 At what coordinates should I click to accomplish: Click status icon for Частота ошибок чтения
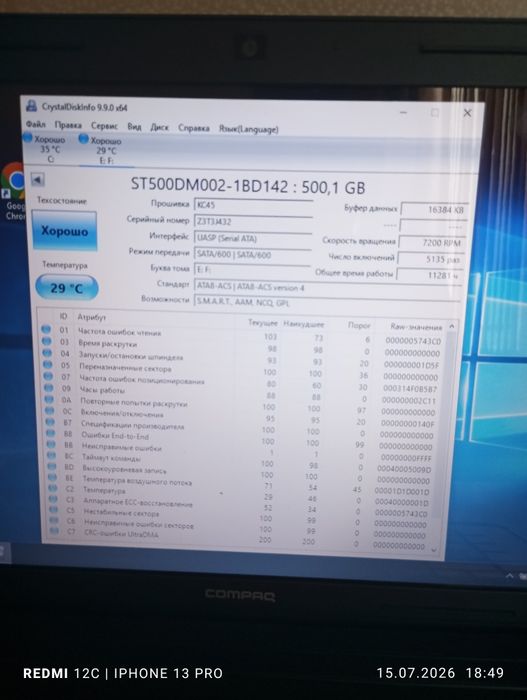point(46,329)
